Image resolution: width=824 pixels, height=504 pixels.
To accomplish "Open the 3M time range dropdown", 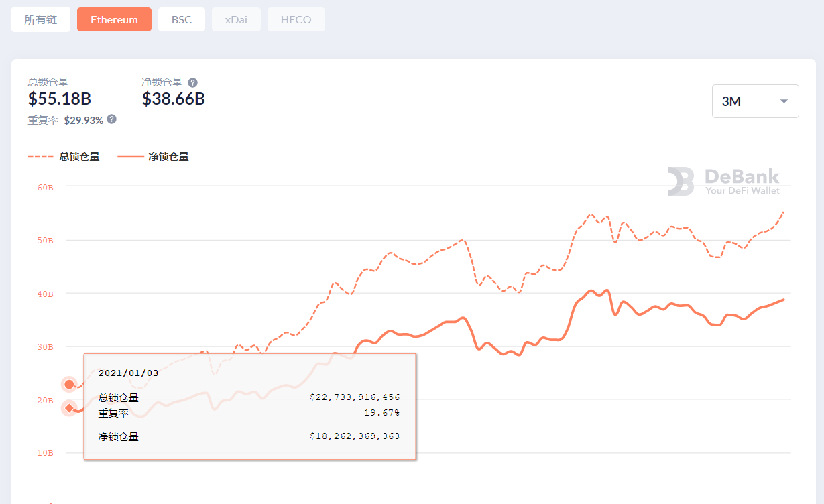I will 755,101.
